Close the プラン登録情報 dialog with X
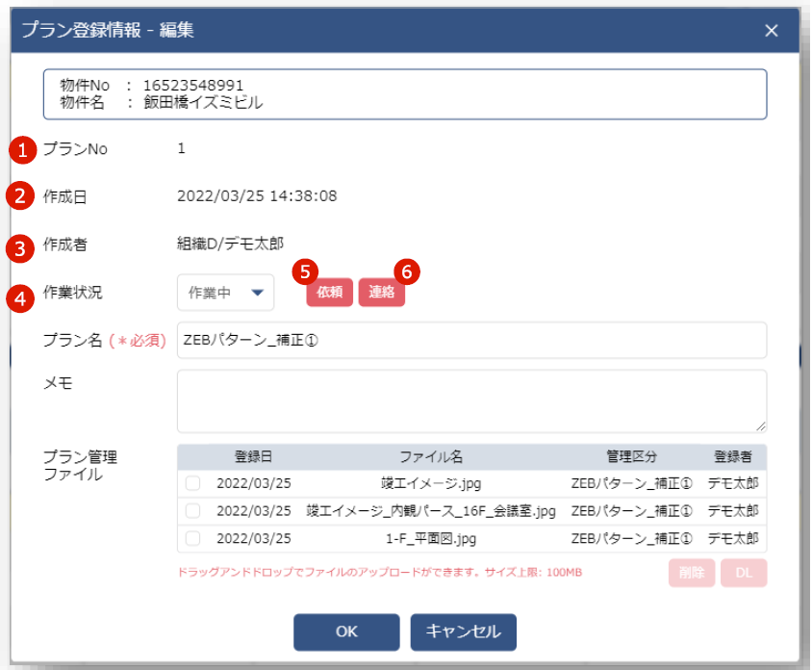Screen dimensions: 812x670 point(771,30)
